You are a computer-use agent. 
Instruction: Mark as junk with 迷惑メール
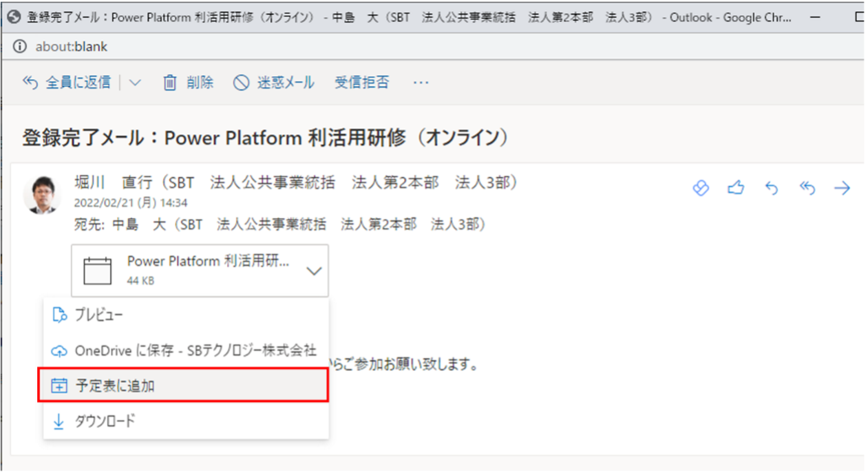click(x=274, y=83)
